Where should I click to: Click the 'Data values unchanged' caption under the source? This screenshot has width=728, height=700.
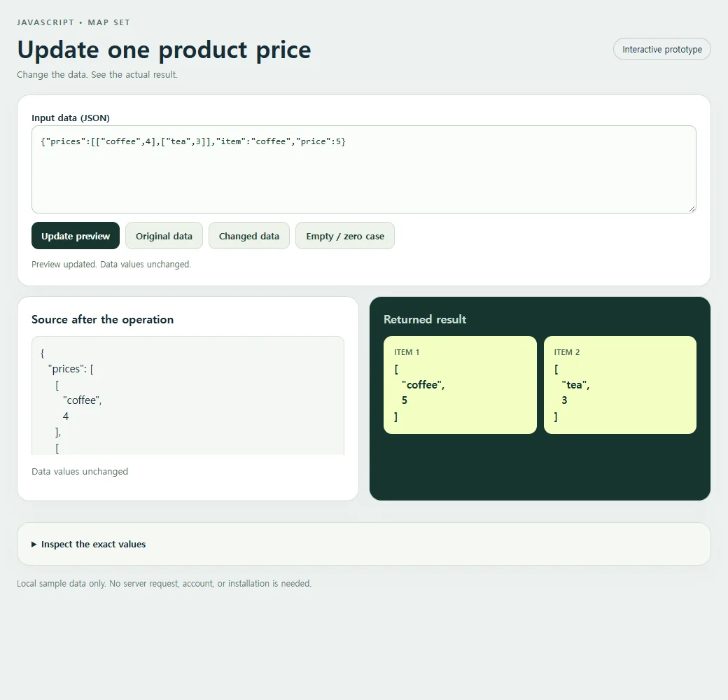point(80,471)
